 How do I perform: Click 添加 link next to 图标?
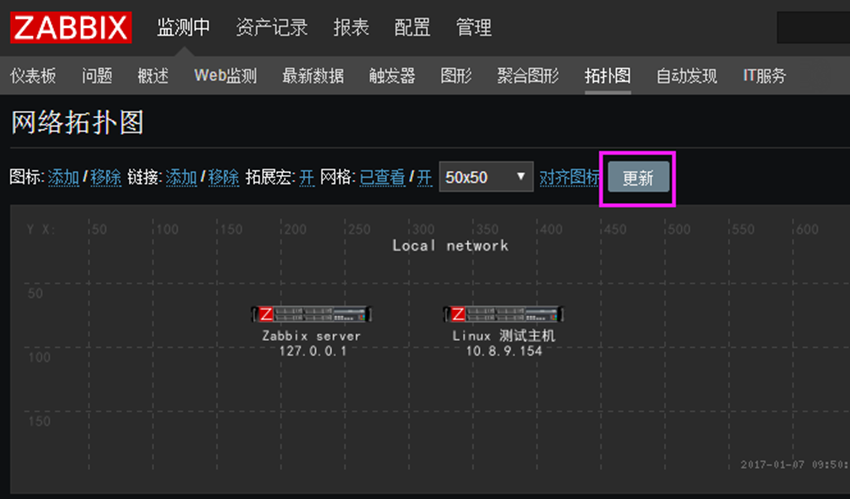[63, 177]
